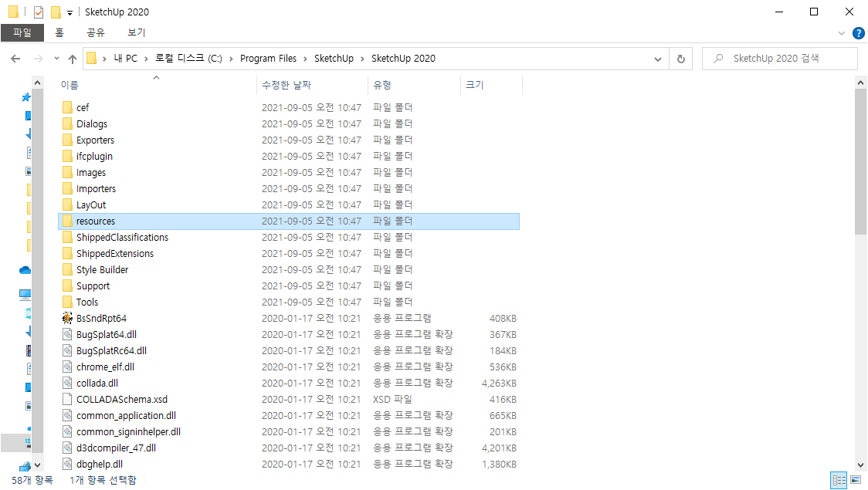Switch to the 홈 ribbon tab

point(59,32)
